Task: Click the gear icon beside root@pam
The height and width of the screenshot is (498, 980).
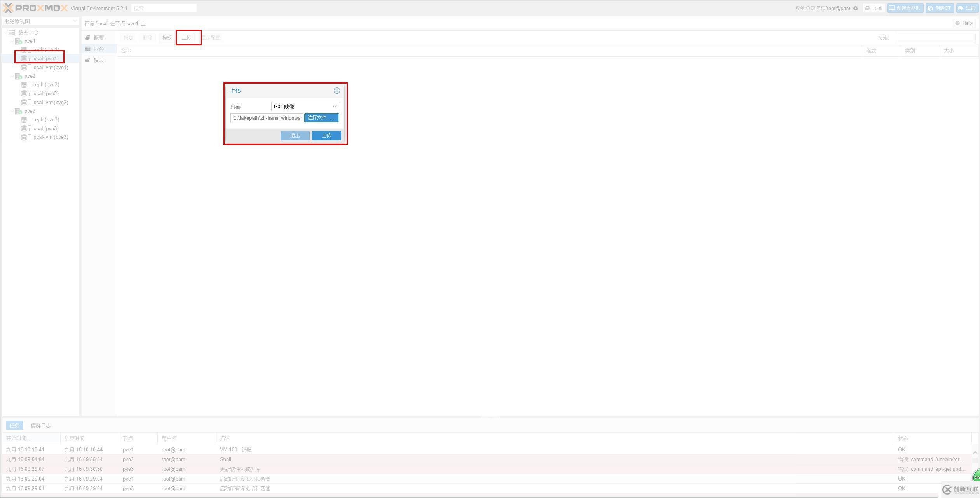Action: click(x=856, y=8)
